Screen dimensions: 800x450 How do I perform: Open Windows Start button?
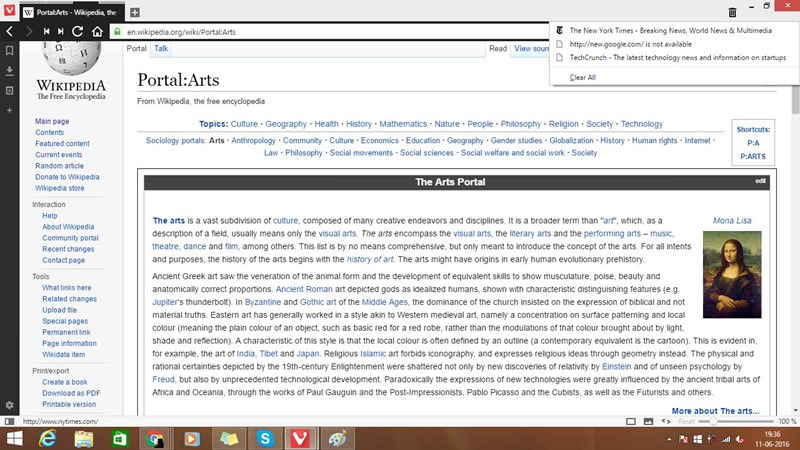(14, 439)
